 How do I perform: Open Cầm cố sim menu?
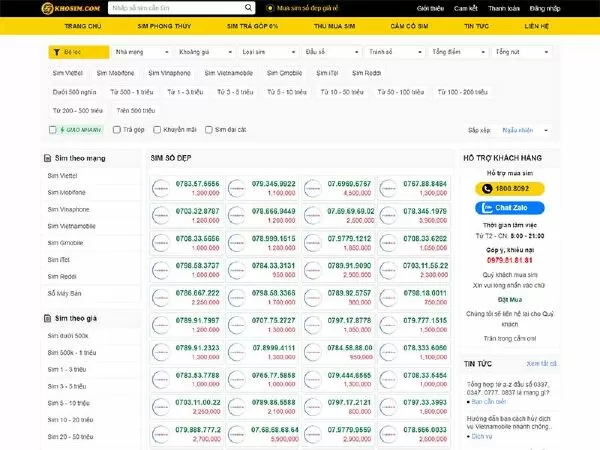click(409, 26)
